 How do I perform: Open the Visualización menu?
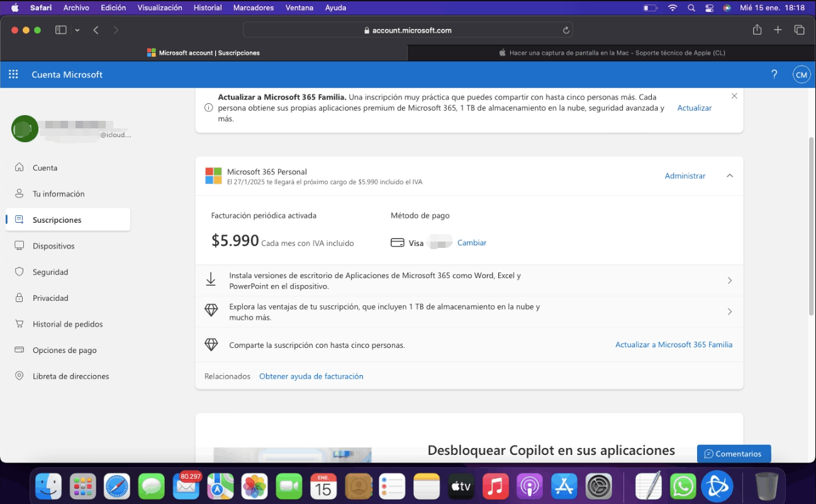pyautogui.click(x=160, y=8)
